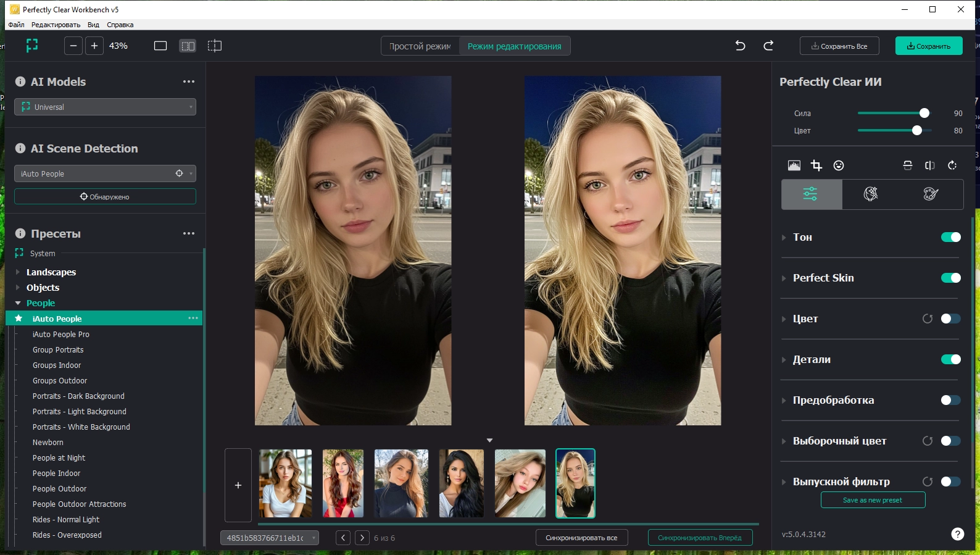The height and width of the screenshot is (555, 980).
Task: Switch on the Выборочный цвет toggle
Action: (951, 441)
